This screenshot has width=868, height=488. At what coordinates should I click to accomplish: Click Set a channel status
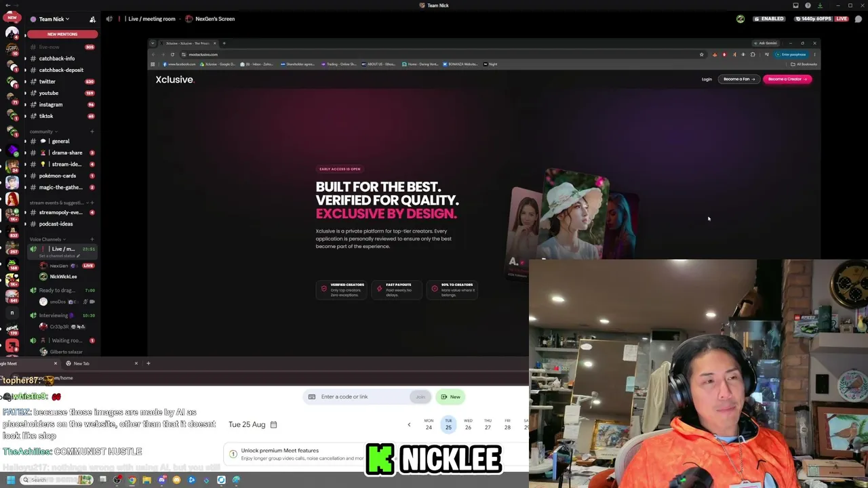click(59, 256)
